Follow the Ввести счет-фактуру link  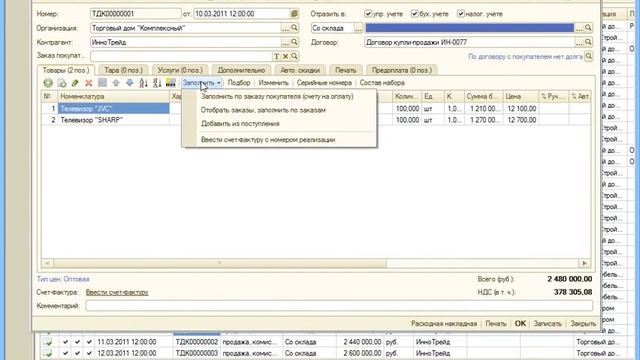pyautogui.click(x=117, y=292)
